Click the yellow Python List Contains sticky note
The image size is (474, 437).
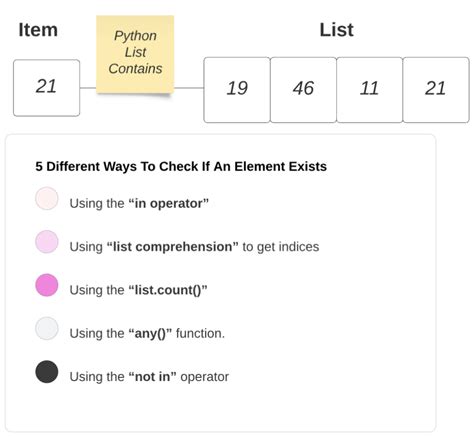pyautogui.click(x=135, y=54)
